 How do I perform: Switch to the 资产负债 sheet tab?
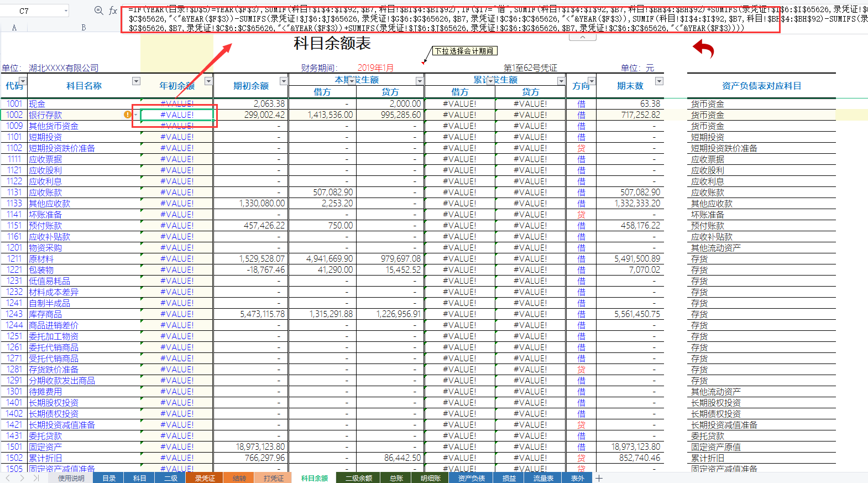[x=472, y=478]
